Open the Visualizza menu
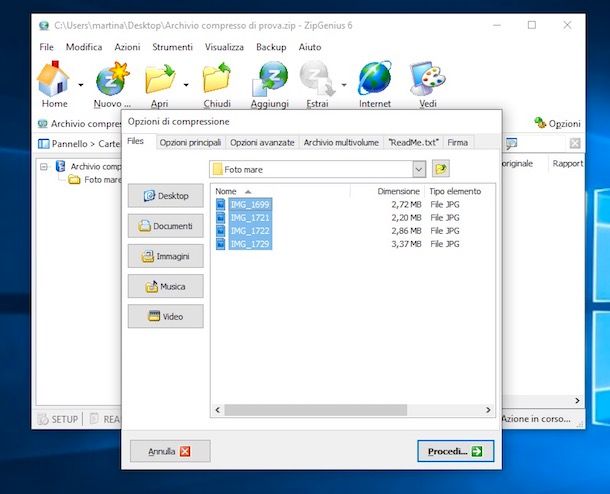Screen dimensions: 610x494 tap(224, 47)
